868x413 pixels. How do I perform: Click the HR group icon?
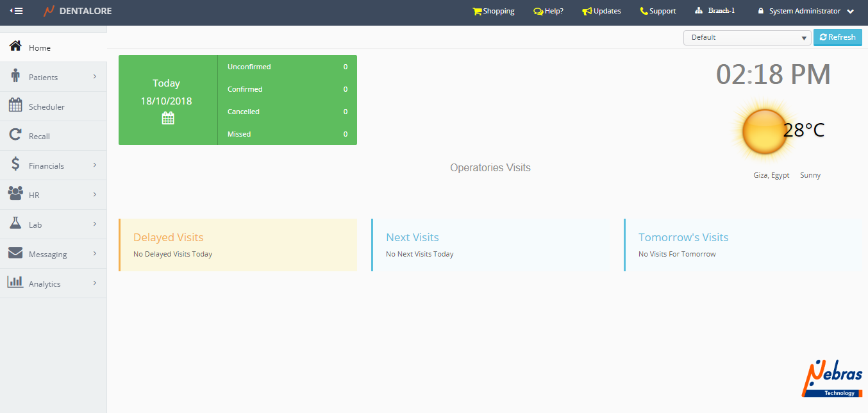pyautogui.click(x=15, y=194)
